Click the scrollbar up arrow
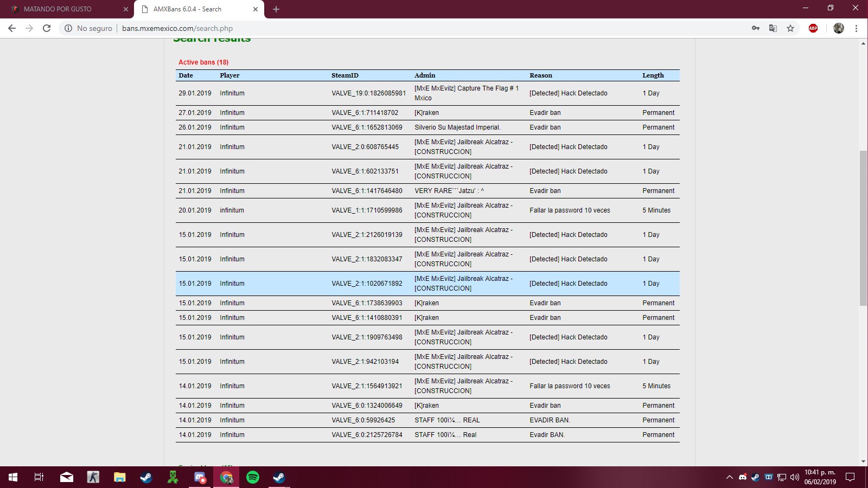The image size is (868, 488). pyautogui.click(x=863, y=43)
